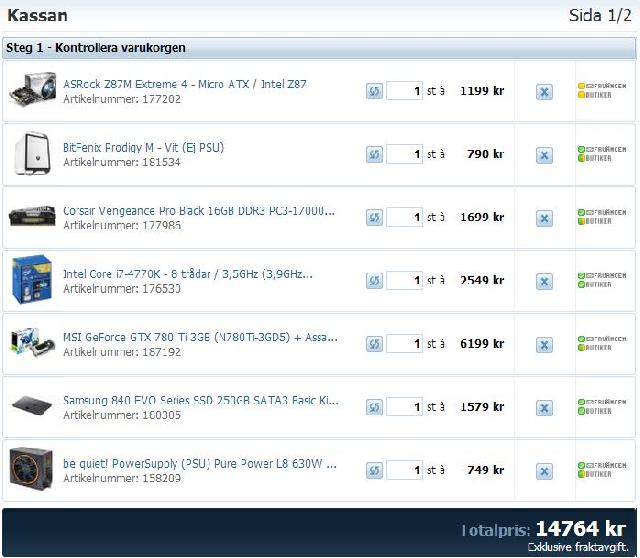Remove Samsung 840 EVO SSD from cart
This screenshot has height=558, width=640.
(x=544, y=407)
